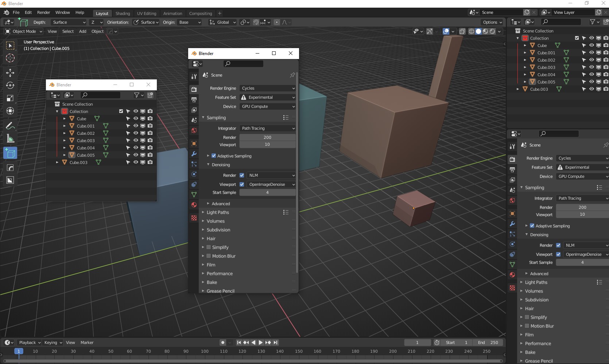Select the Transform tool in viewport toolbar
The width and height of the screenshot is (609, 364).
pyautogui.click(x=10, y=111)
